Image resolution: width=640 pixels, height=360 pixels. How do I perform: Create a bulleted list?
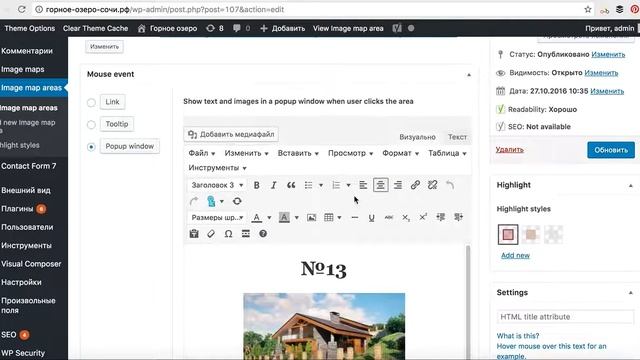click(x=309, y=185)
